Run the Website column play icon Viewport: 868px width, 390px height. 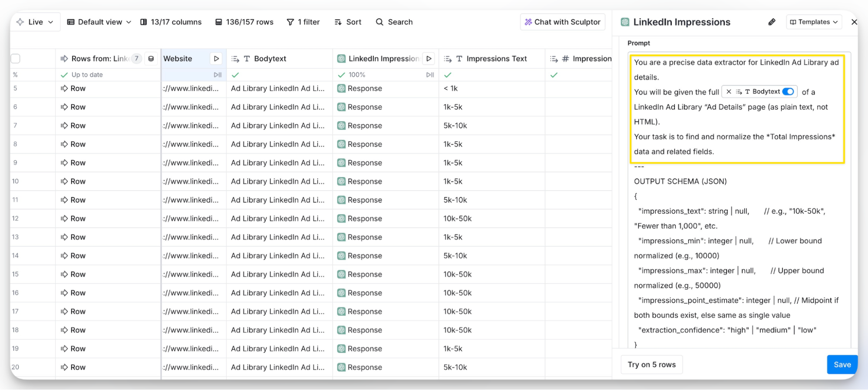tap(216, 59)
